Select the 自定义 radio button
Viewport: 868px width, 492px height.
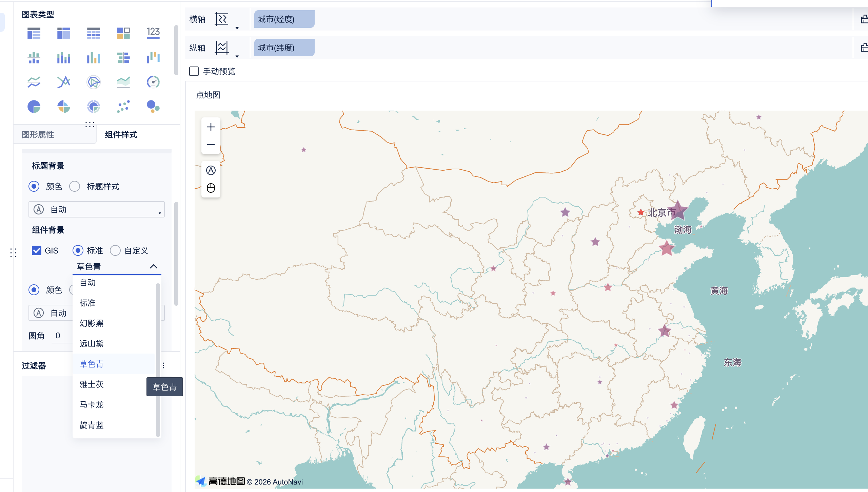tap(115, 250)
